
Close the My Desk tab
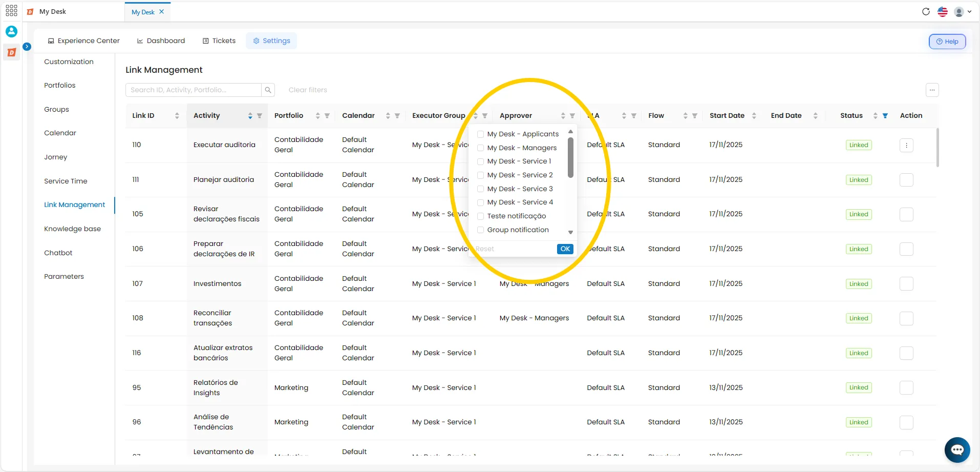pos(161,11)
